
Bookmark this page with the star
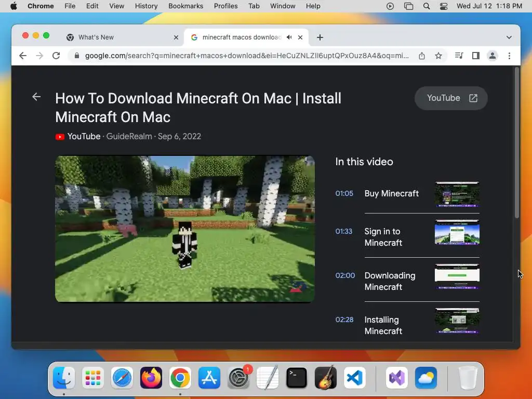coord(438,56)
